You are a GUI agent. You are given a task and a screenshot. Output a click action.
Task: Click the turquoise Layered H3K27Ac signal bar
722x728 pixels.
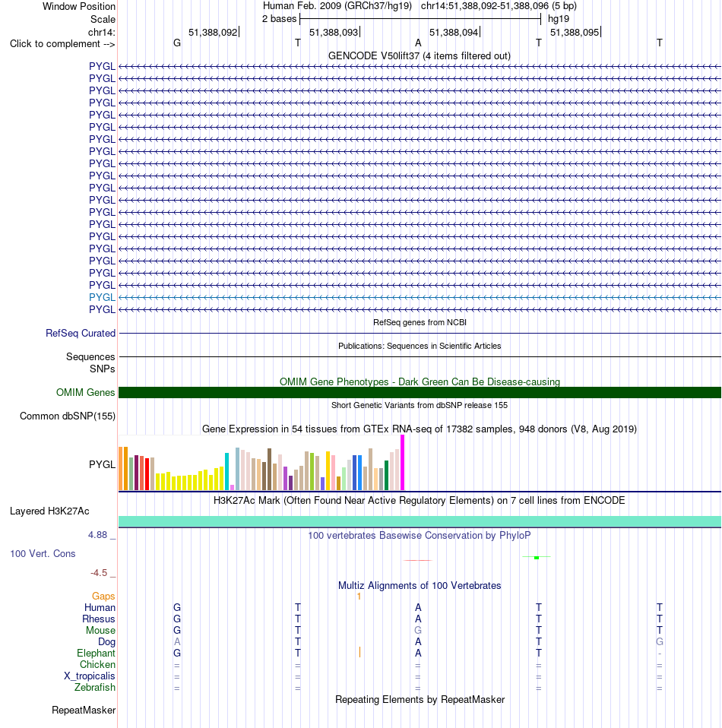(420, 521)
